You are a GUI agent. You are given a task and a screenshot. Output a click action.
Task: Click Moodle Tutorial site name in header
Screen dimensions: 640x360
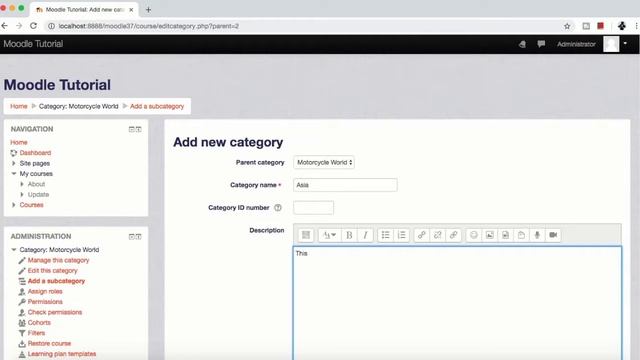pyautogui.click(x=33, y=44)
